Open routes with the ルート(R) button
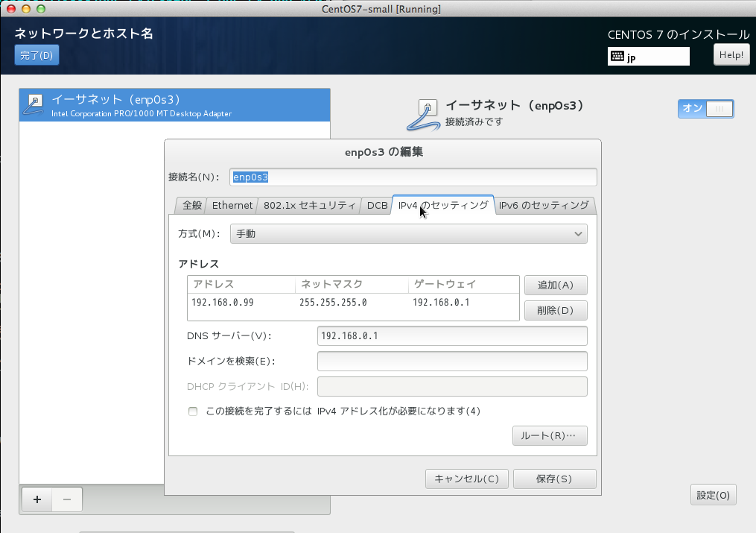The image size is (756, 533). (x=550, y=435)
